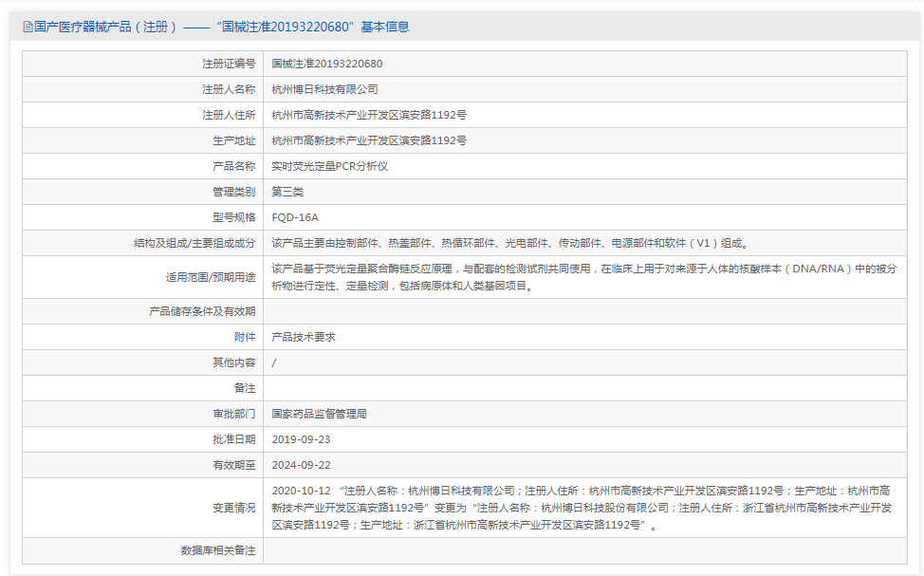The height and width of the screenshot is (576, 924).
Task: Click the 产品名称 label
Action: click(x=234, y=166)
